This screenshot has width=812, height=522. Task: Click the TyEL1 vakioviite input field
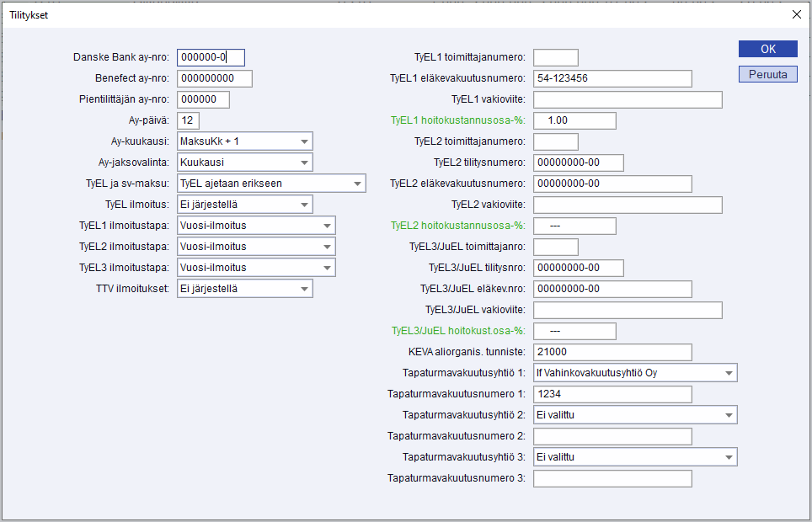coord(628,99)
